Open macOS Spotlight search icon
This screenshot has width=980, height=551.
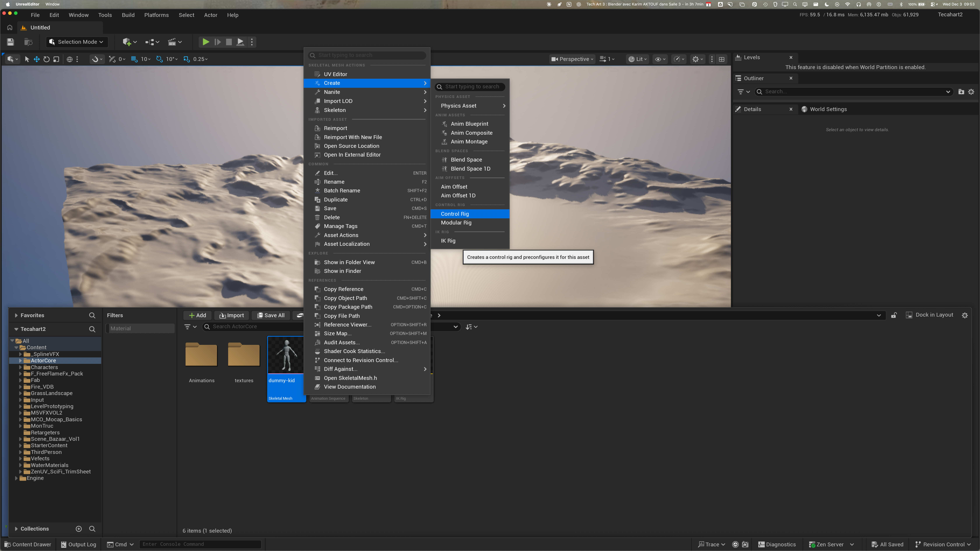coord(795,4)
